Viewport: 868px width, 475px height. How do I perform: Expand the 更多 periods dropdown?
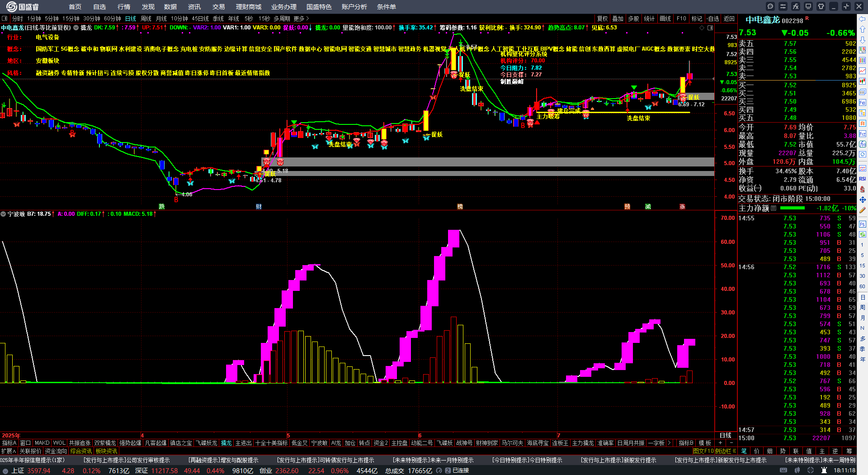pyautogui.click(x=301, y=19)
